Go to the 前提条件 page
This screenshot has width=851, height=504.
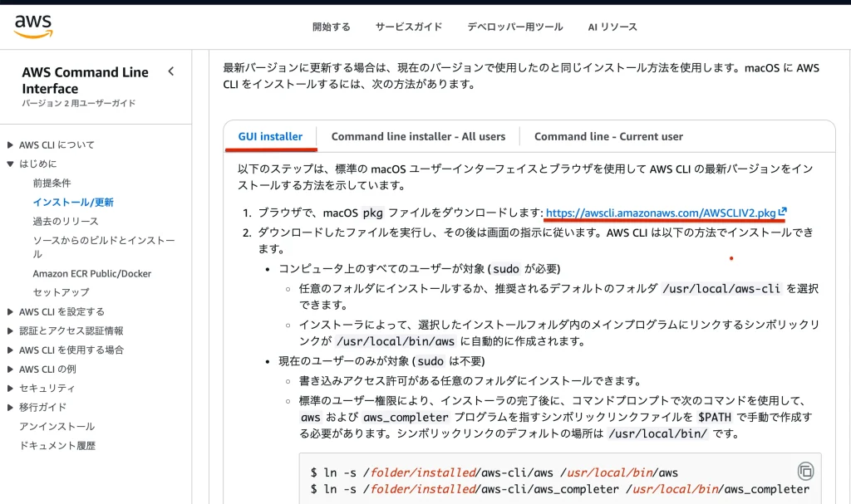pyautogui.click(x=52, y=183)
